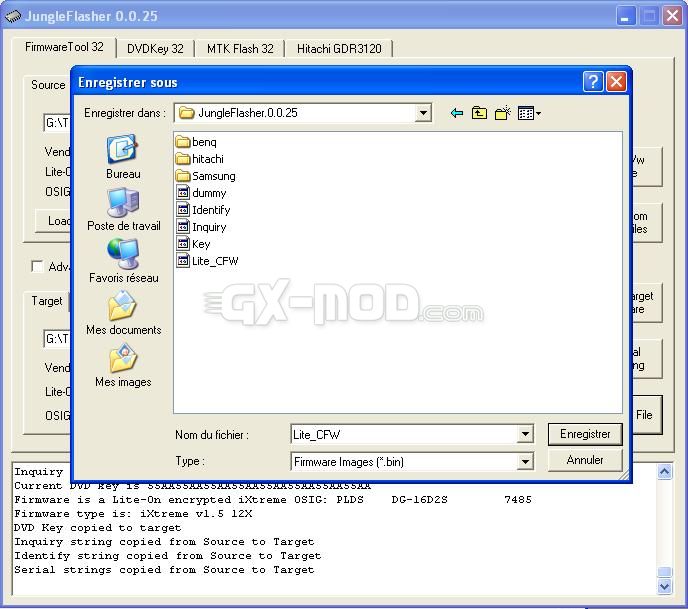This screenshot has height=609, width=688.
Task: Open the view menu icon
Action: click(529, 113)
